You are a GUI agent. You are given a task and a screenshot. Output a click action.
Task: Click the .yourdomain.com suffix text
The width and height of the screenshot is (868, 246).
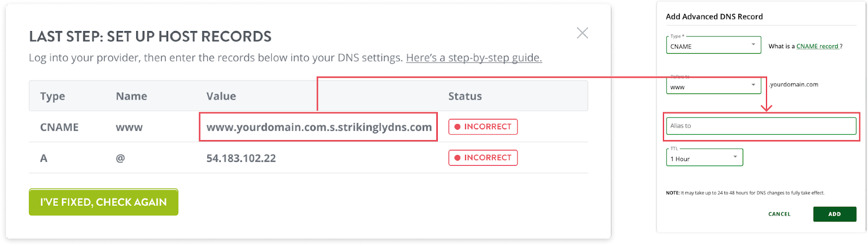click(x=794, y=84)
